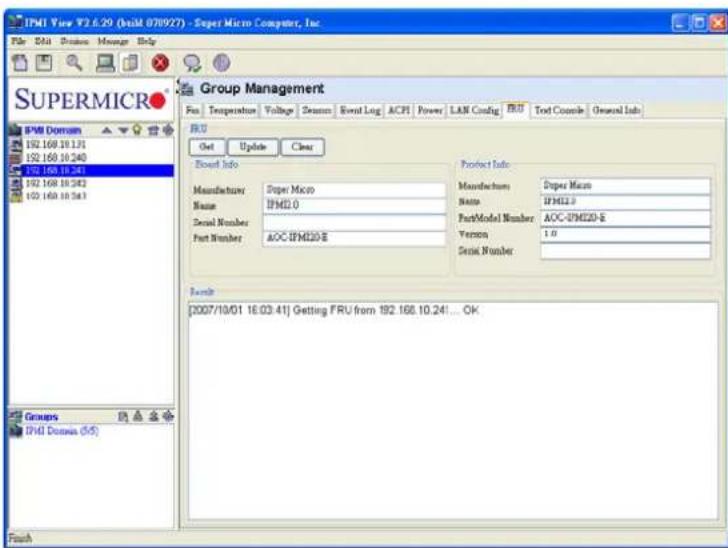Switch to the Event Log tab
The width and height of the screenshot is (728, 548).
[x=360, y=110]
